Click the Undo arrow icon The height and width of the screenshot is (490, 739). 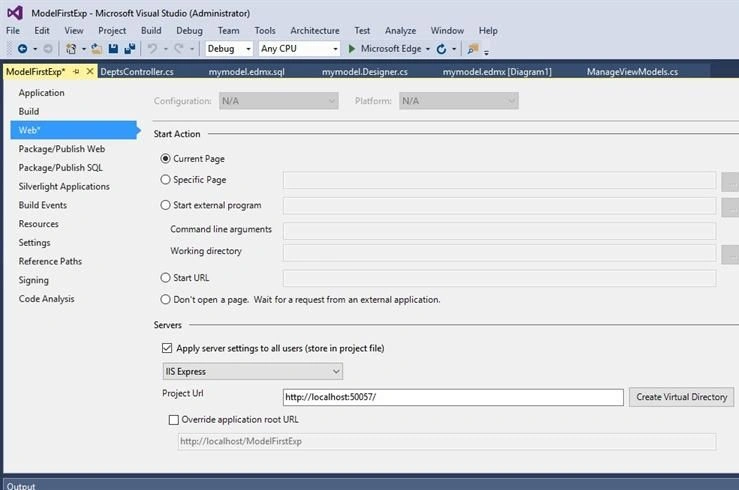(152, 49)
